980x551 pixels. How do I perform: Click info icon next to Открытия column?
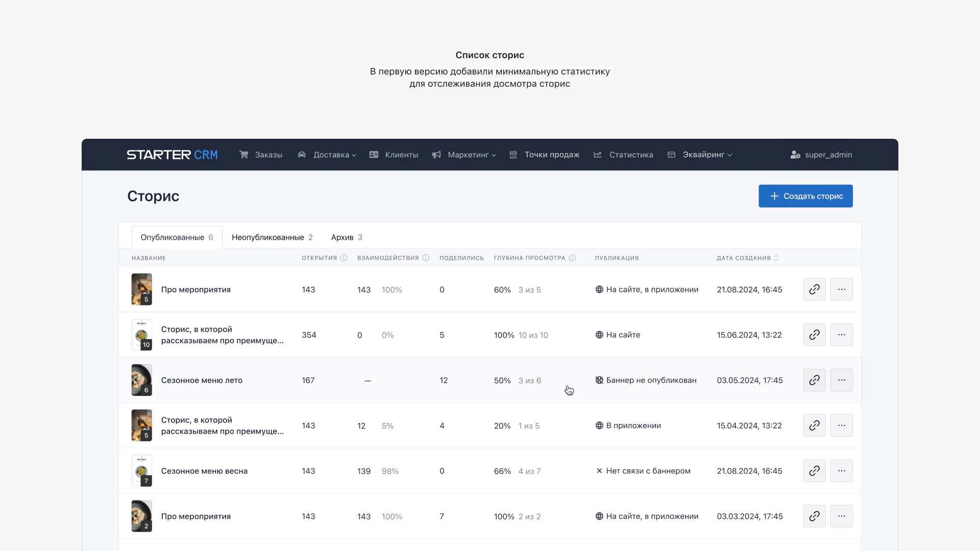344,258
